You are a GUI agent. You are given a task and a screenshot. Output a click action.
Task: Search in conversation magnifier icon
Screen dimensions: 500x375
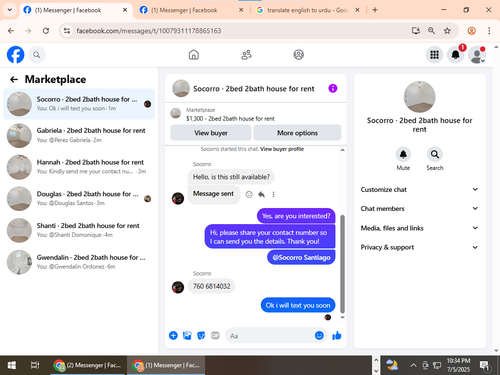(434, 155)
